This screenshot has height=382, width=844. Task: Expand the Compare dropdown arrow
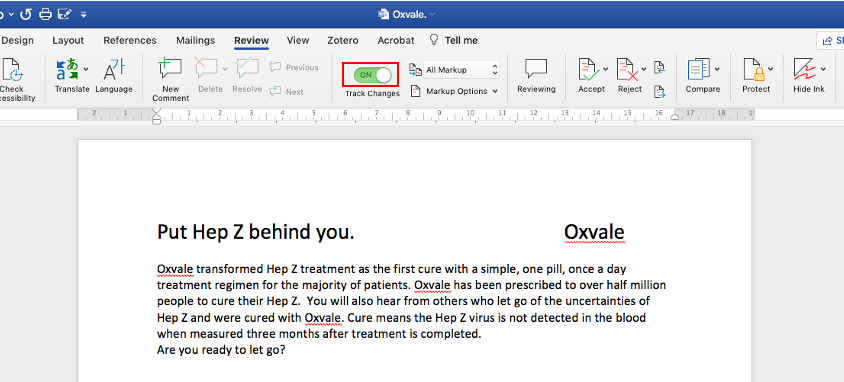718,69
